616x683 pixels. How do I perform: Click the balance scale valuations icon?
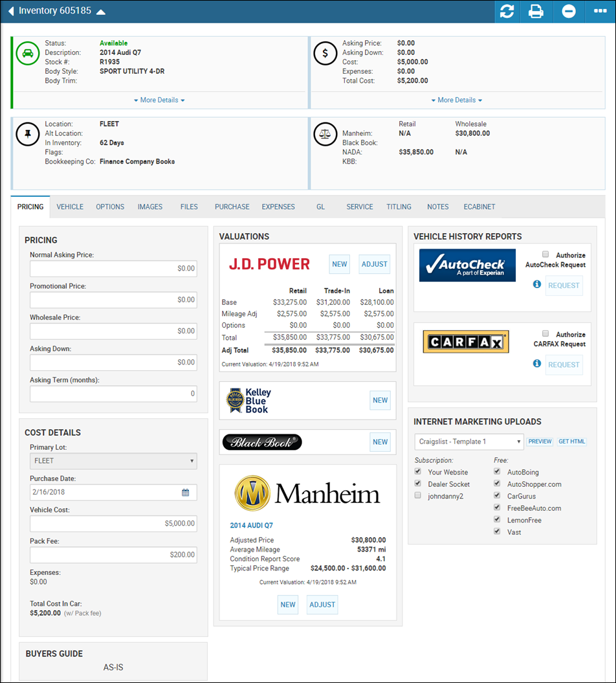pyautogui.click(x=325, y=134)
